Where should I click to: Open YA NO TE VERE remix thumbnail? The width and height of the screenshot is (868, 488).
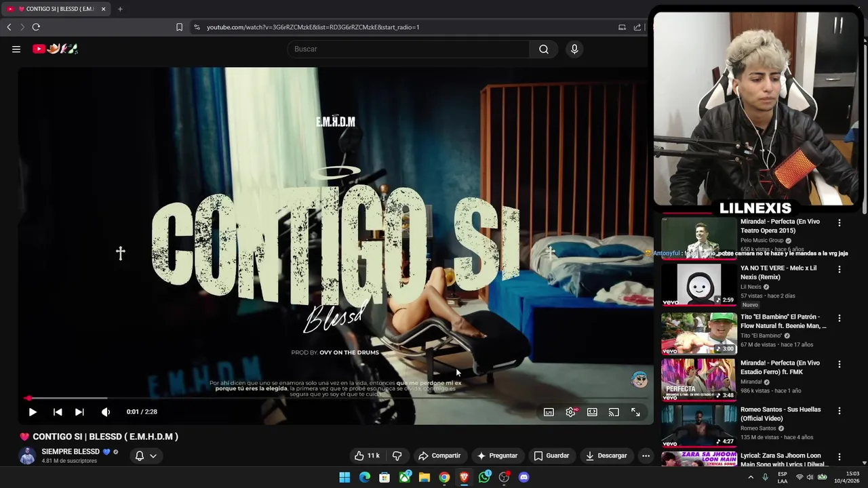(698, 285)
